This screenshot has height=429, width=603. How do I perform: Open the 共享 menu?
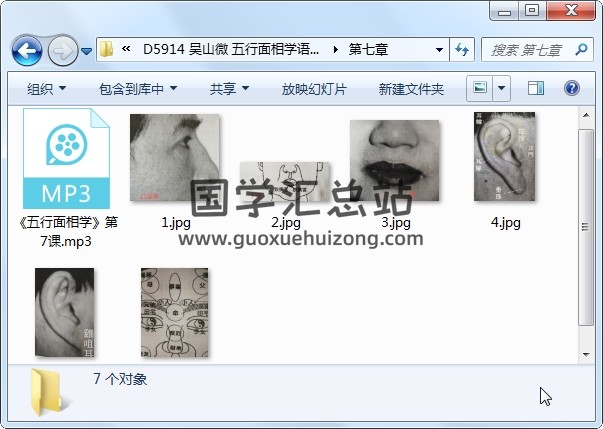[229, 89]
